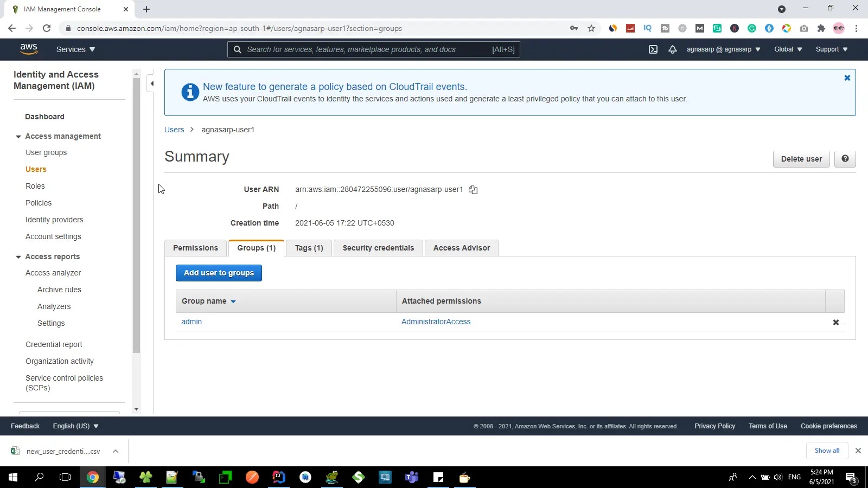Viewport: 868px width, 488px height.
Task: Click the search magnifier icon
Action: 237,49
